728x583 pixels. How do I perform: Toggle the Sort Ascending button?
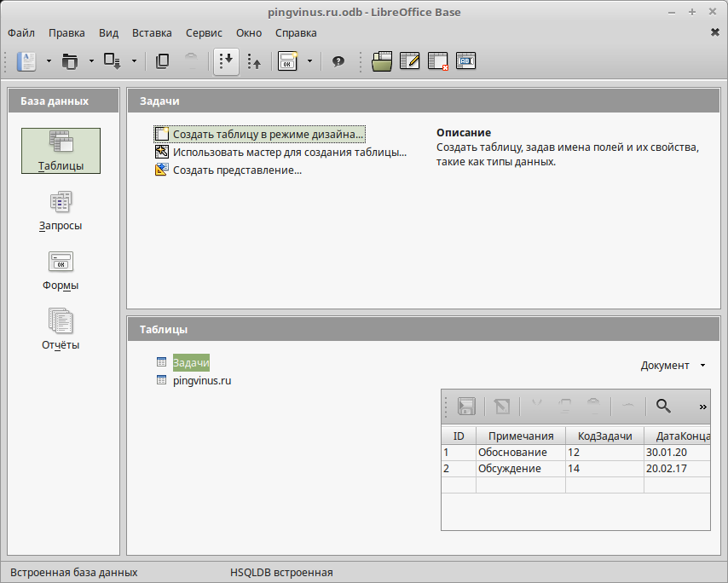point(226,61)
